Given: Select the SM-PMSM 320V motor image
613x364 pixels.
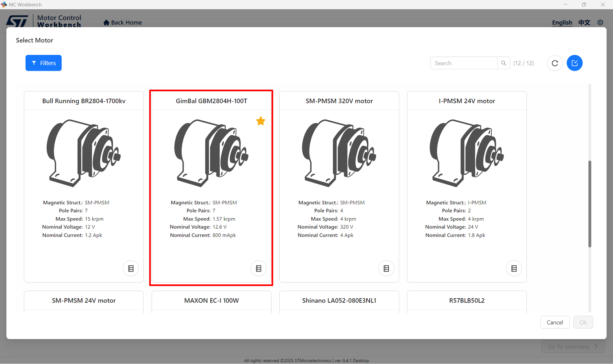Looking at the screenshot, I should [x=339, y=153].
